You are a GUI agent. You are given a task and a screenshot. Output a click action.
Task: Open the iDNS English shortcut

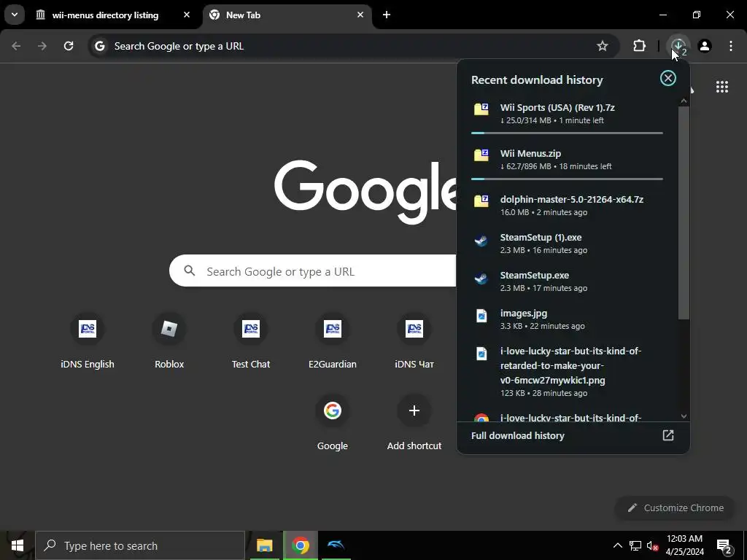[x=88, y=329]
